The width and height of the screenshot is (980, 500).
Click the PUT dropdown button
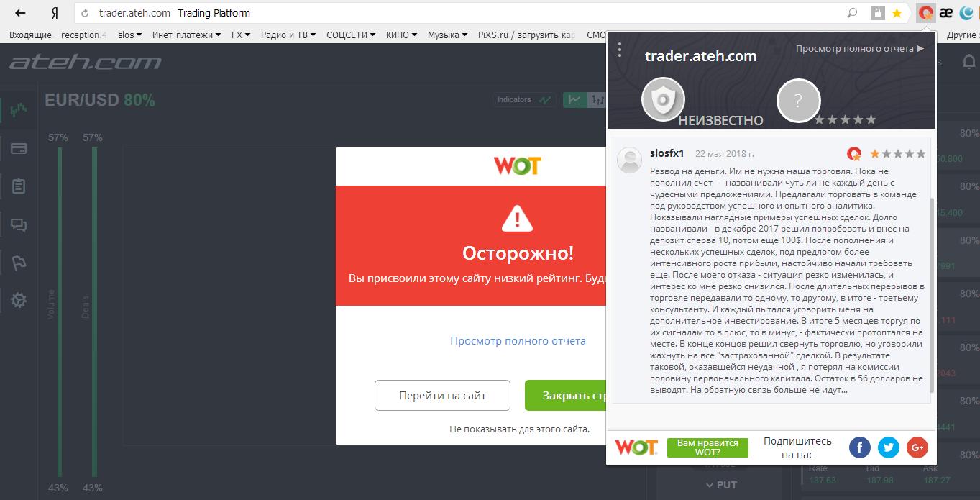(x=721, y=484)
